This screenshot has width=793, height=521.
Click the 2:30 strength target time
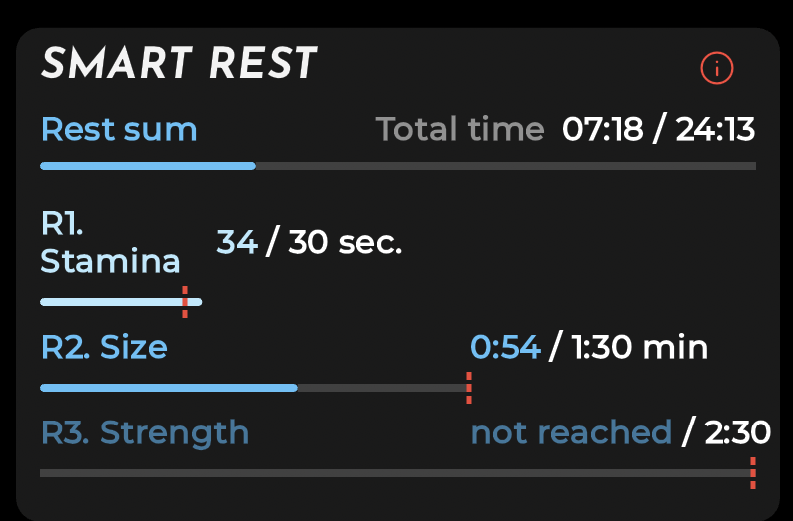pos(737,433)
